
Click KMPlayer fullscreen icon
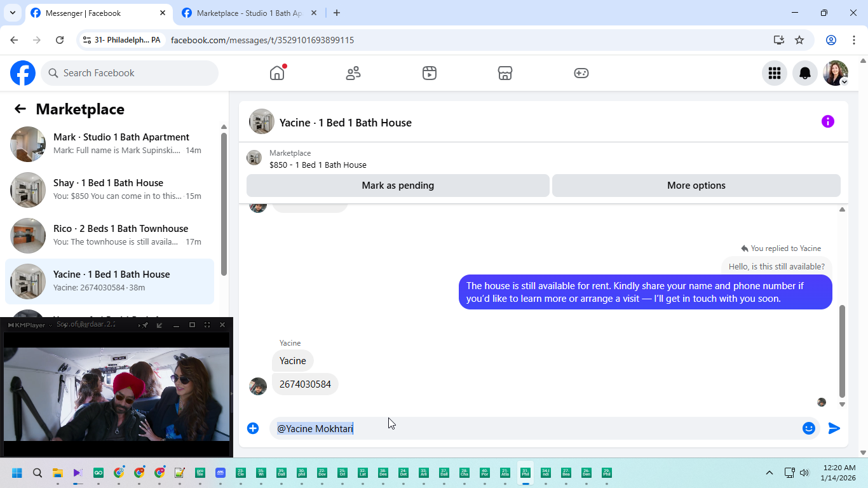(207, 325)
